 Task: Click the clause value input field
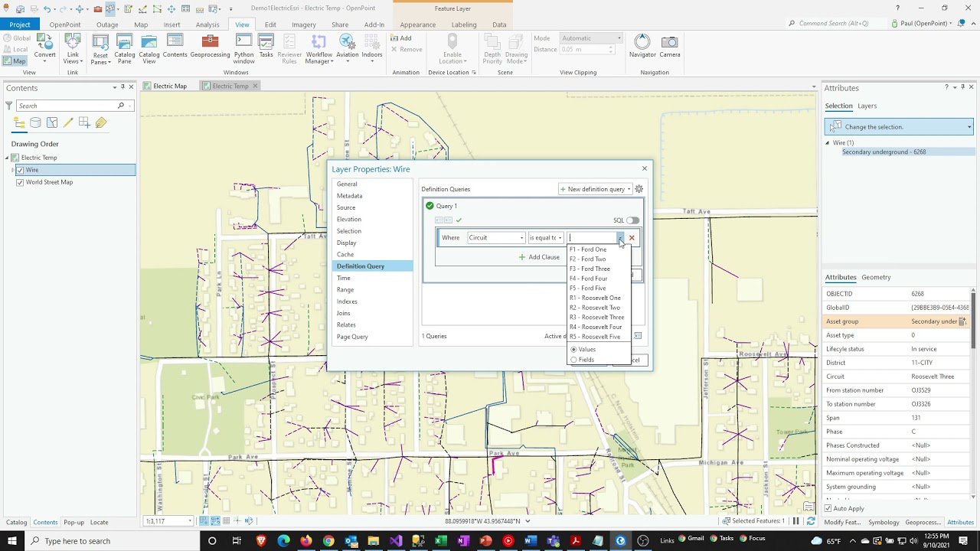click(x=592, y=238)
